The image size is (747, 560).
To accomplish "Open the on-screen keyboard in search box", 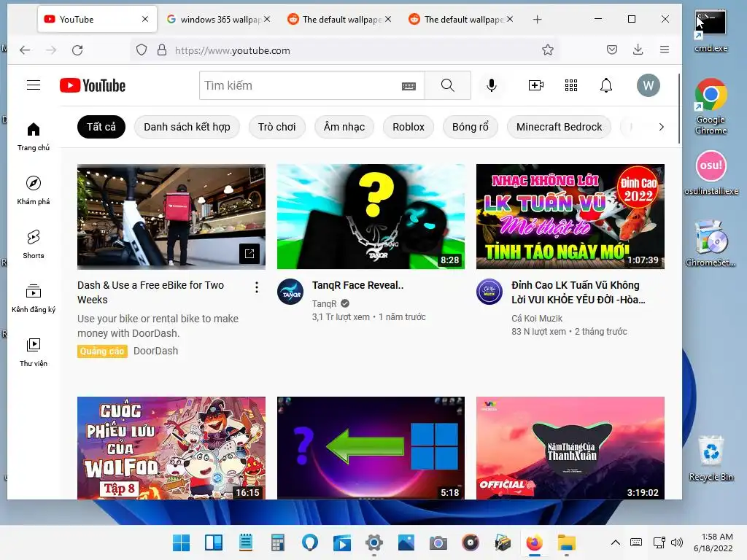I will click(x=409, y=86).
